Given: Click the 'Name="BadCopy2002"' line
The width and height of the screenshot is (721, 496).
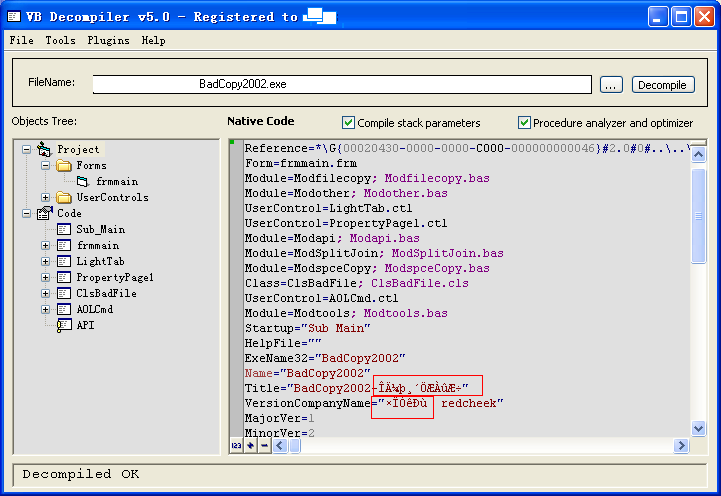Looking at the screenshot, I should click(308, 373).
